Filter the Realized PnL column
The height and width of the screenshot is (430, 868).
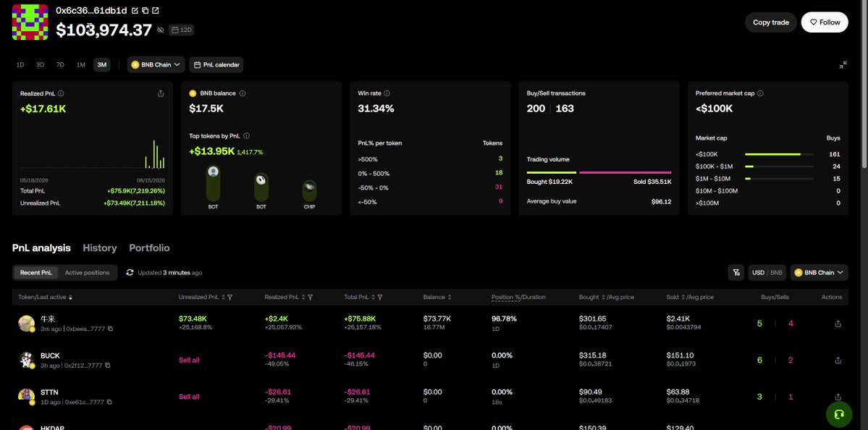310,298
